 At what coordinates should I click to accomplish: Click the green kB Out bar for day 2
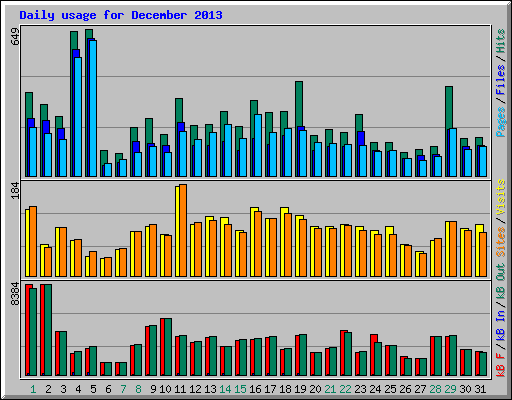(x=48, y=330)
